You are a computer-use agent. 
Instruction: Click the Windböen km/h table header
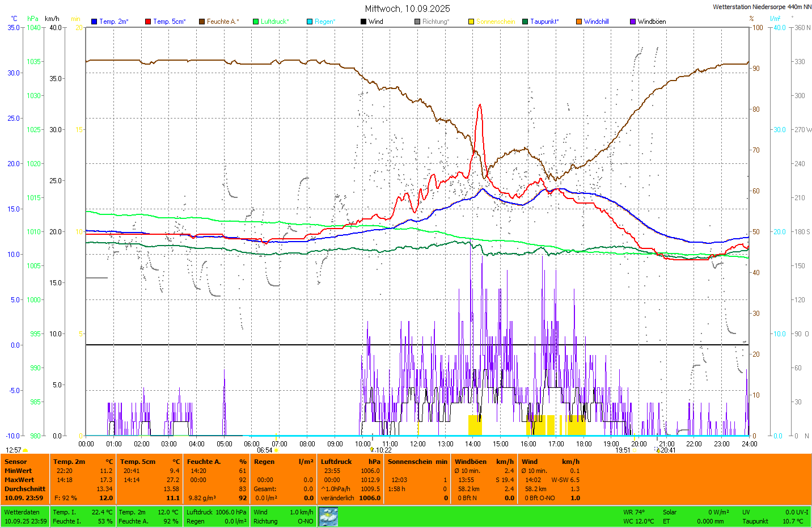tap(484, 462)
